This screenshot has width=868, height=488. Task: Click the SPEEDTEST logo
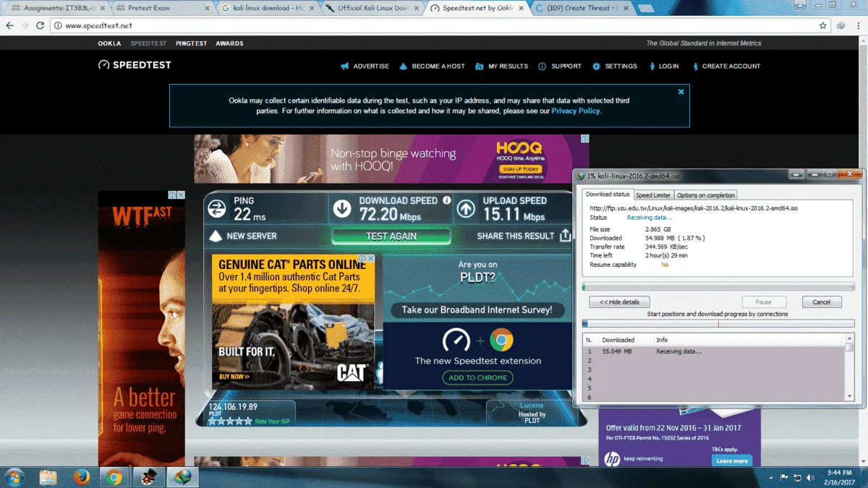point(135,65)
